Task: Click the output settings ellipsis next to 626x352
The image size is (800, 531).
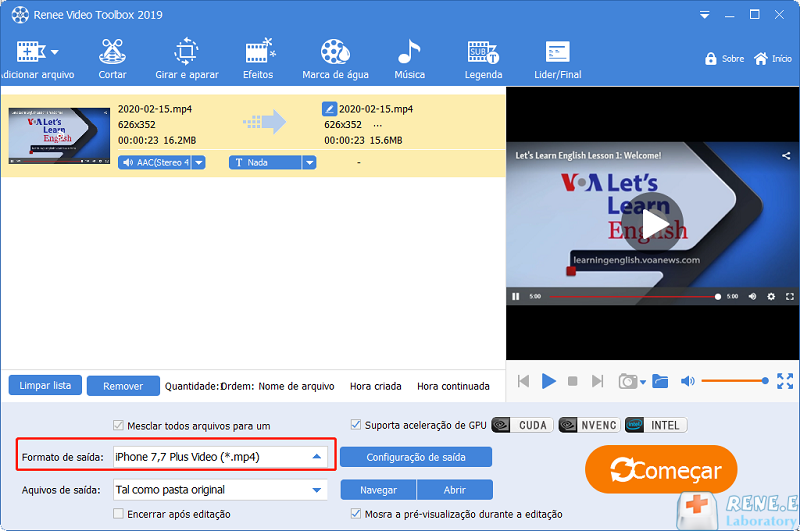Action: [x=378, y=125]
